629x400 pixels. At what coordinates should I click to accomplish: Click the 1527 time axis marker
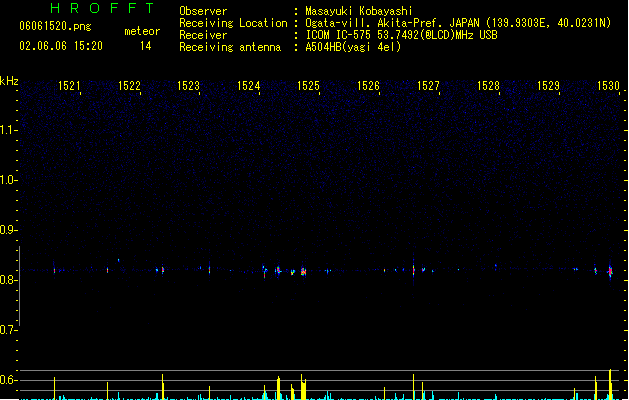tap(428, 86)
